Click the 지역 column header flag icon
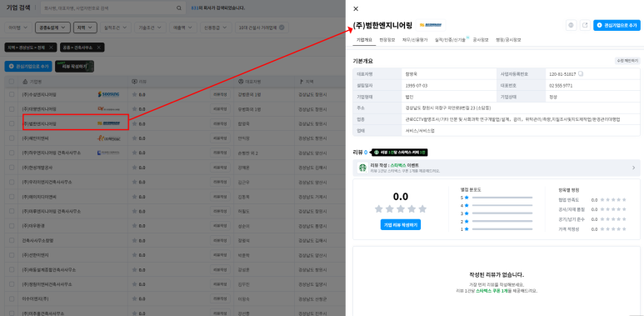 pyautogui.click(x=302, y=82)
